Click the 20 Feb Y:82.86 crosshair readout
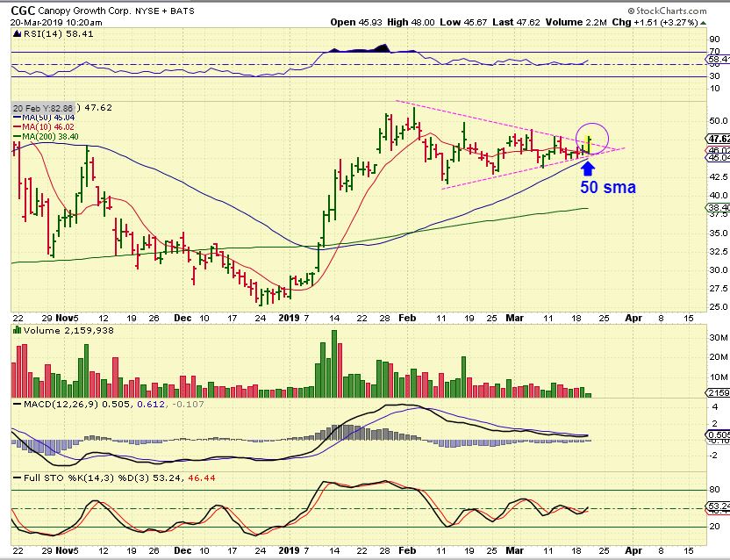The height and width of the screenshot is (560, 730). (x=43, y=108)
